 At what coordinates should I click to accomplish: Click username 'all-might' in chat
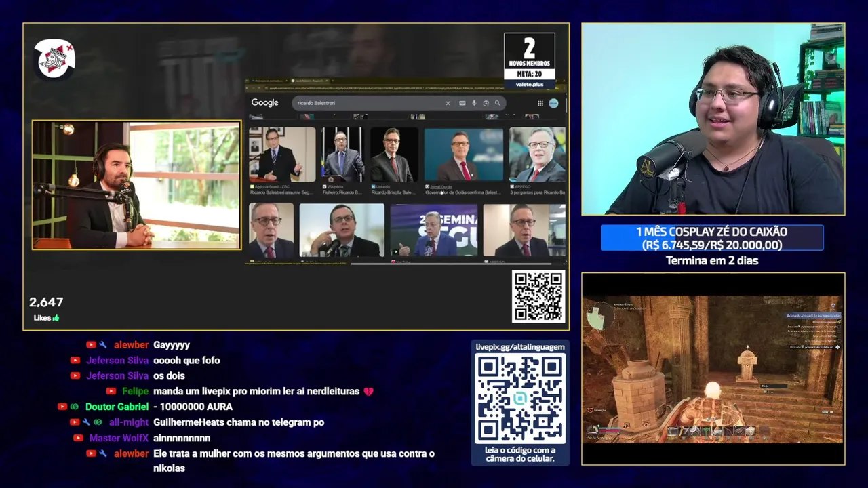[128, 422]
